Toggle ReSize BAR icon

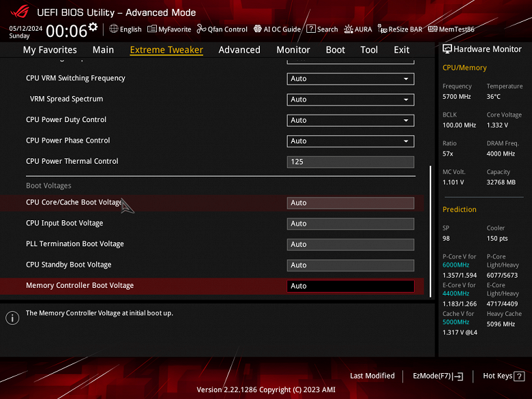(x=383, y=29)
